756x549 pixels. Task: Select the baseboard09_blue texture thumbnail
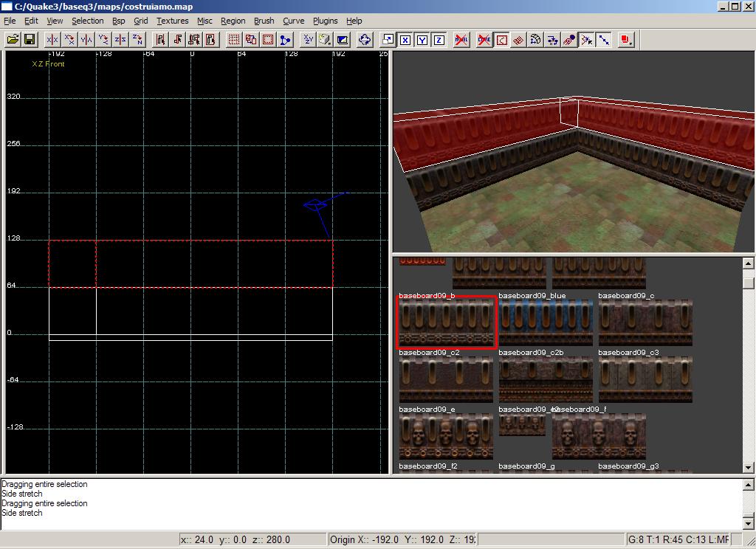tap(546, 323)
